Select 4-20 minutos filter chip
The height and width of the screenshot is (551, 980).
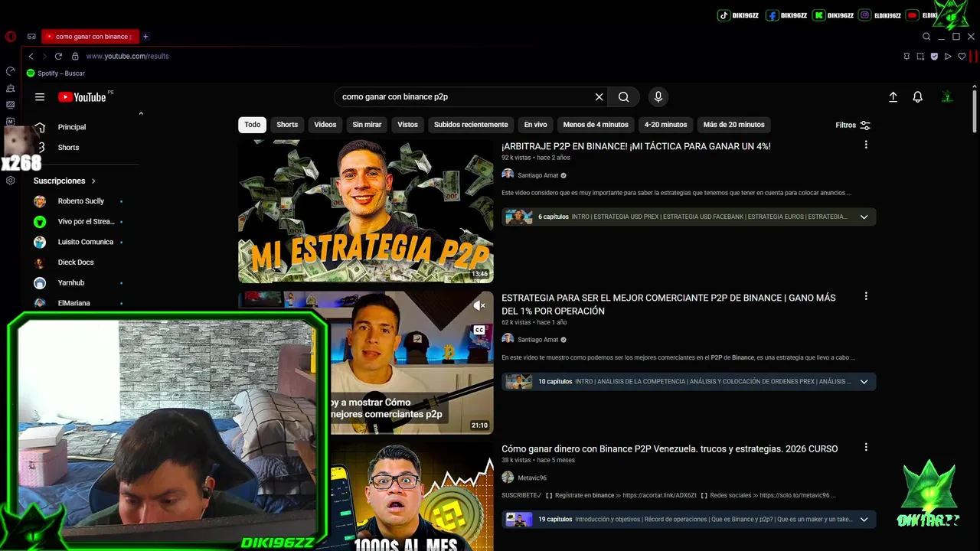[665, 125]
